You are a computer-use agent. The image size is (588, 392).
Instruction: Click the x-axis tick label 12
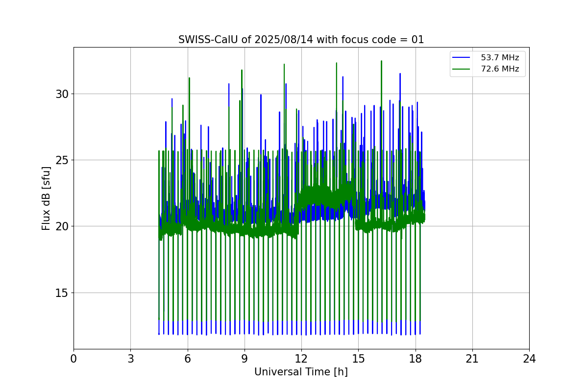click(301, 359)
